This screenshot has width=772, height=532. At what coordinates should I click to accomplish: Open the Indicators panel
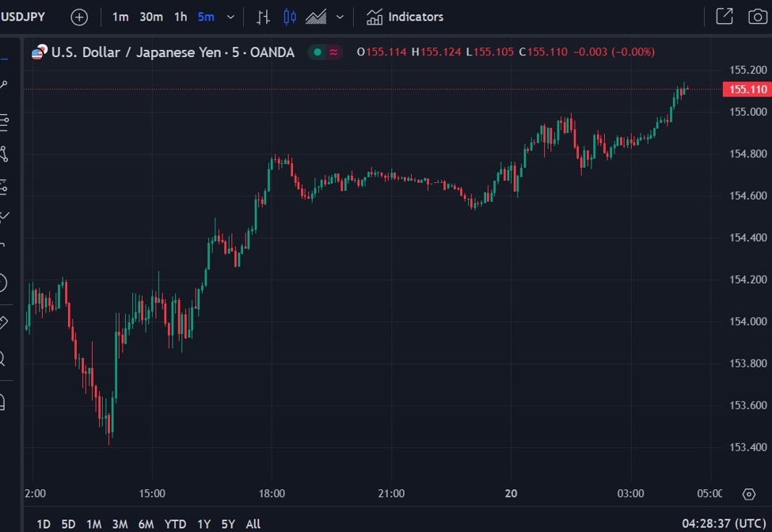(404, 16)
